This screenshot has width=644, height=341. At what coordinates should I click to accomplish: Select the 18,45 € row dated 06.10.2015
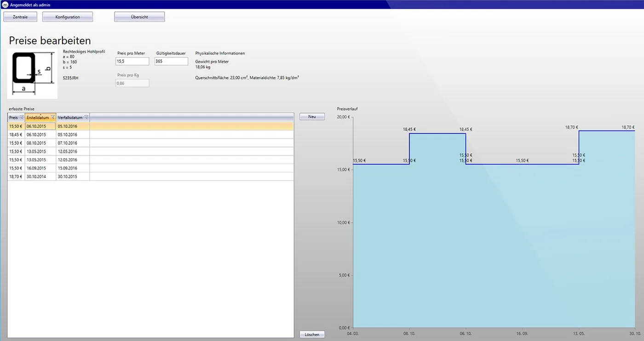tap(151, 135)
